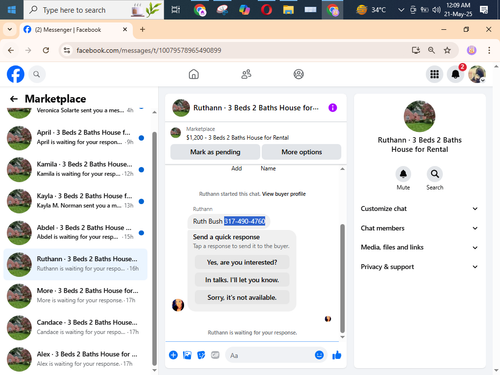Open a new browser tab
Viewport: 500px width, 375px height.
pos(142,29)
